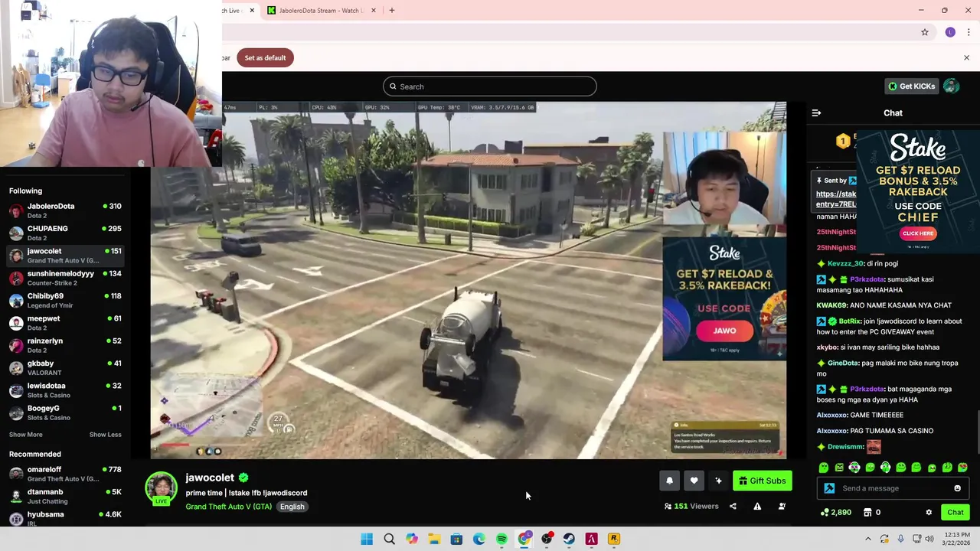Close the currently active browser tab
Viewport: 980px width, 551px height.
point(252,10)
